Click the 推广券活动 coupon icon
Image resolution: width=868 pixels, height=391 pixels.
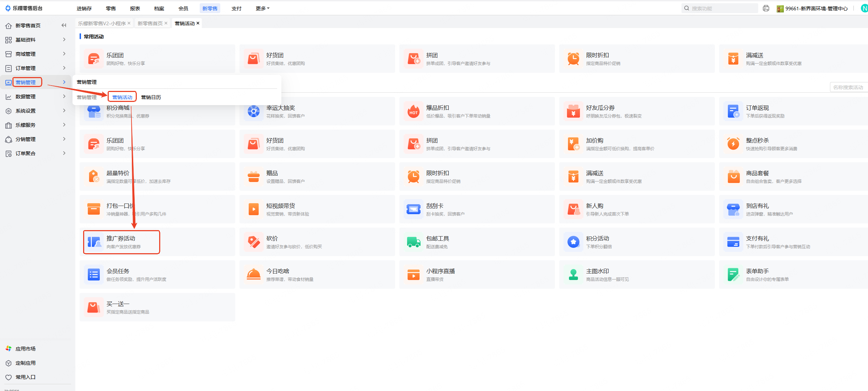94,242
